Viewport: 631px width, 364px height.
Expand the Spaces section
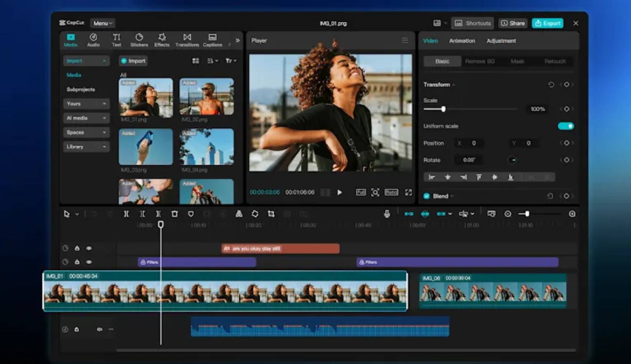(x=86, y=132)
